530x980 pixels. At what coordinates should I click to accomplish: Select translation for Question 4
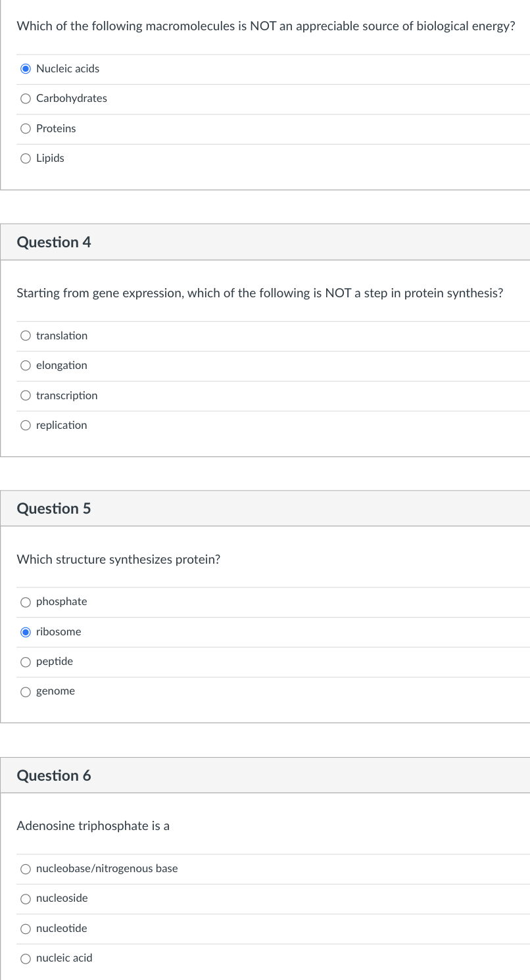[x=26, y=336]
